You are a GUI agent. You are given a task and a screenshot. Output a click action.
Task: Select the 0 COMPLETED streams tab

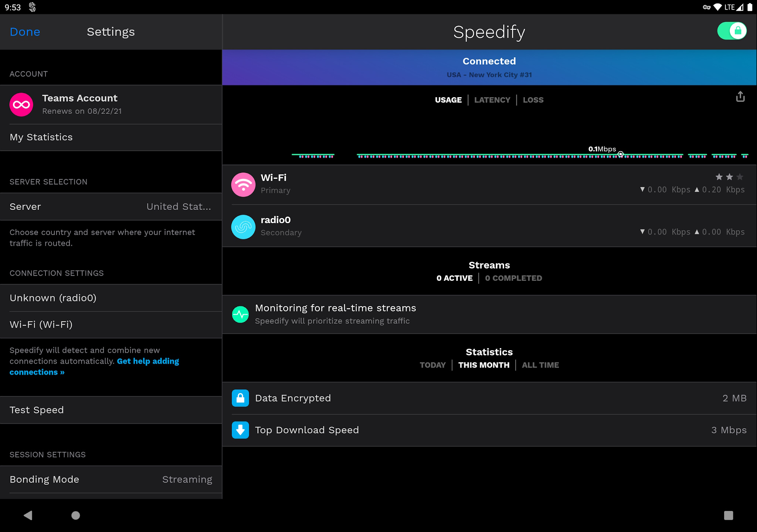(513, 278)
